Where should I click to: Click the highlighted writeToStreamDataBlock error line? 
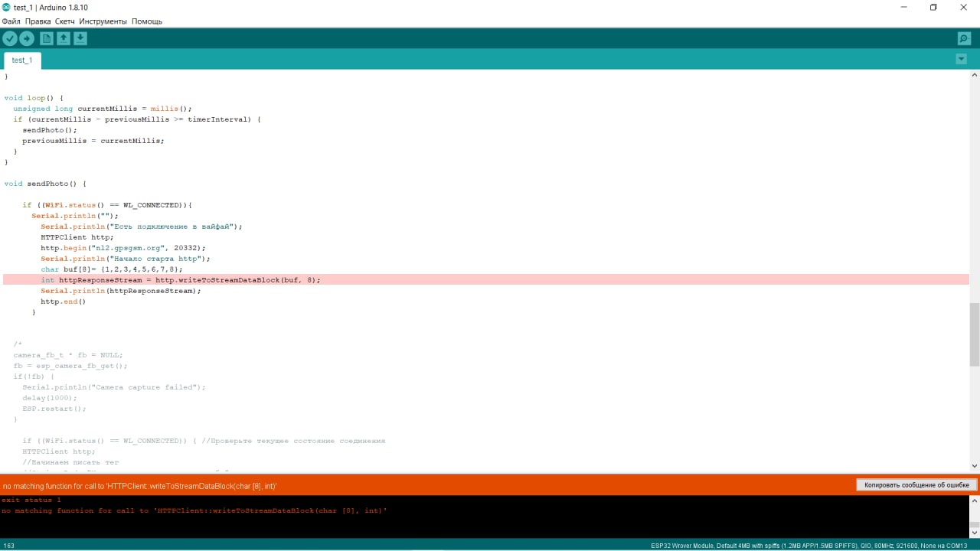[486, 280]
